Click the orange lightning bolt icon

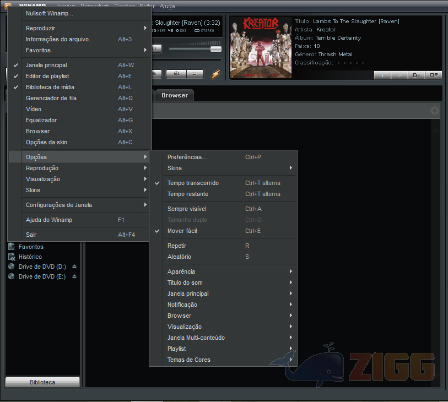pos(216,74)
